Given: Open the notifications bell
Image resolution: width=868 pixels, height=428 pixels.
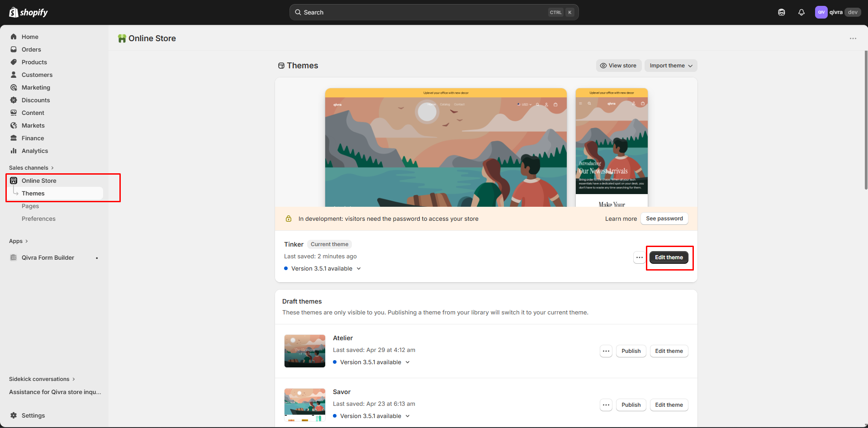Looking at the screenshot, I should pos(802,12).
